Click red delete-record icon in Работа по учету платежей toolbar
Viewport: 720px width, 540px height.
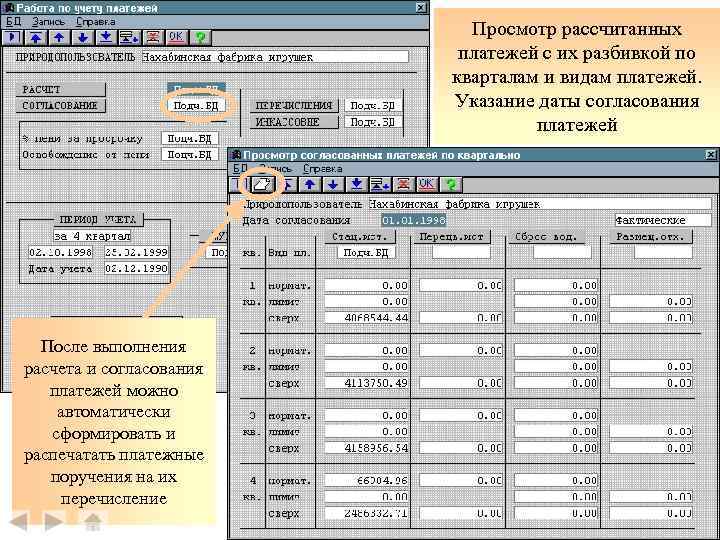click(x=153, y=37)
